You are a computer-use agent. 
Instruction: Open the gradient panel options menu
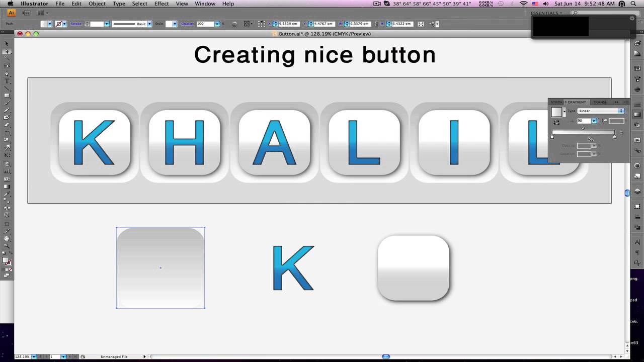(x=625, y=102)
